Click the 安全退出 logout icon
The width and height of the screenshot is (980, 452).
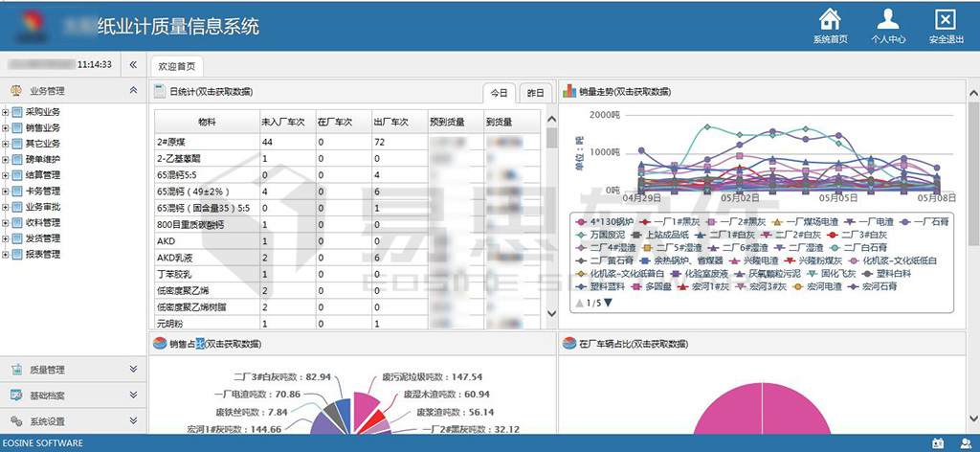coord(945,20)
